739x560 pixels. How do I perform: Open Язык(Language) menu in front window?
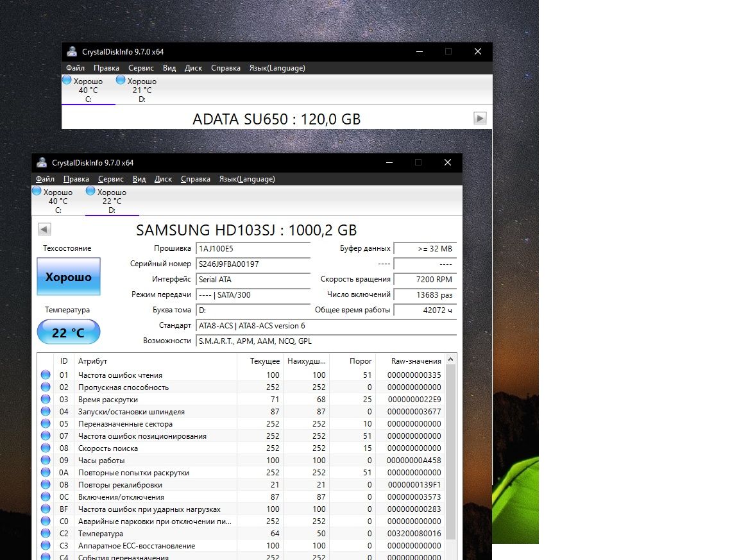247,179
